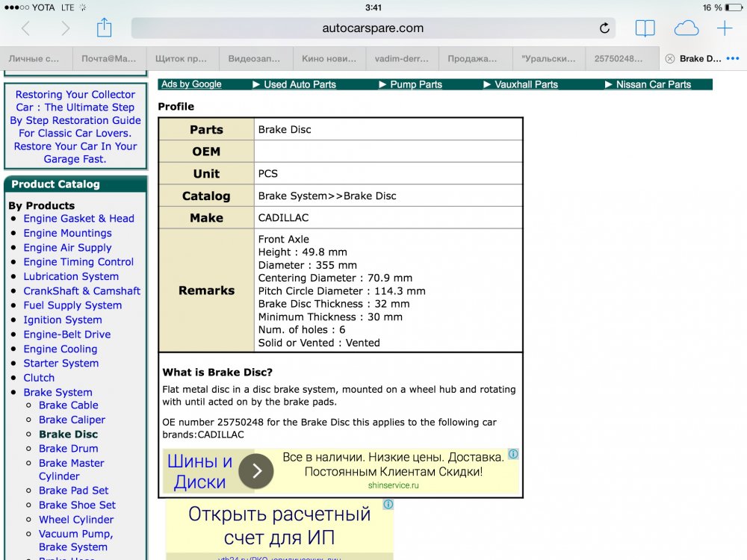
Task: Open iCloud Tabs cloud icon
Action: tap(686, 28)
